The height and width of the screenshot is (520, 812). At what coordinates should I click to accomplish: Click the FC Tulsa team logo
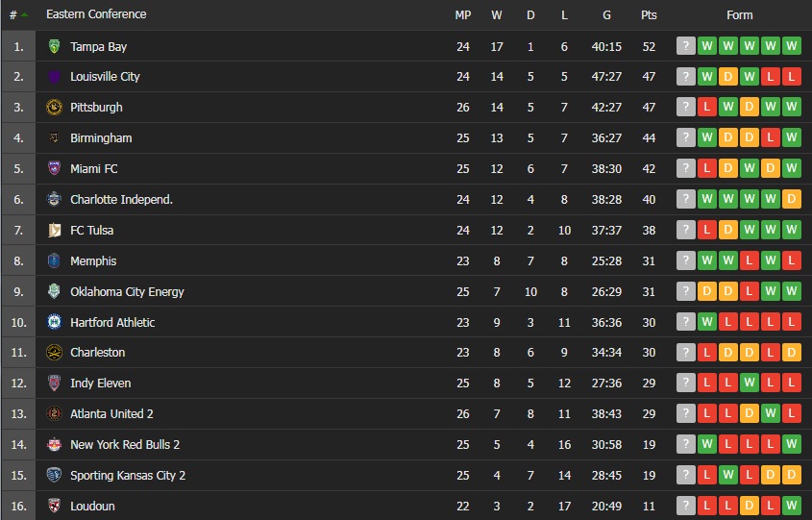[x=54, y=231]
